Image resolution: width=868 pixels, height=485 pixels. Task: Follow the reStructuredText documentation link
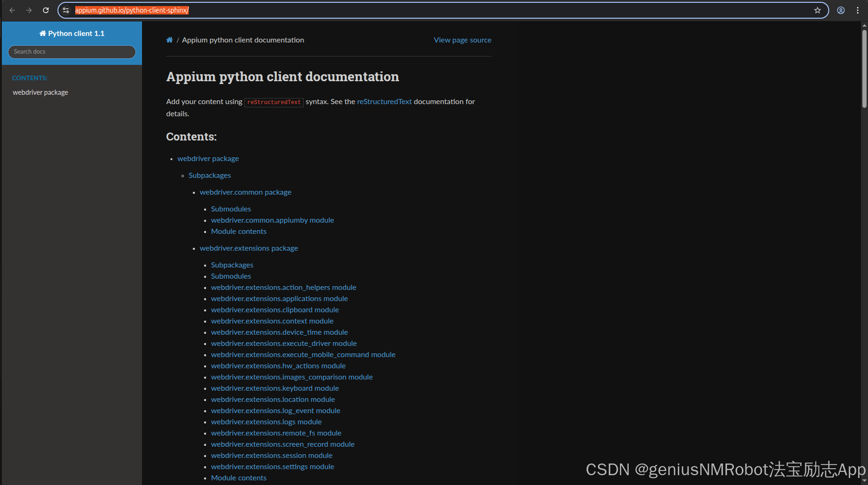pyautogui.click(x=384, y=101)
